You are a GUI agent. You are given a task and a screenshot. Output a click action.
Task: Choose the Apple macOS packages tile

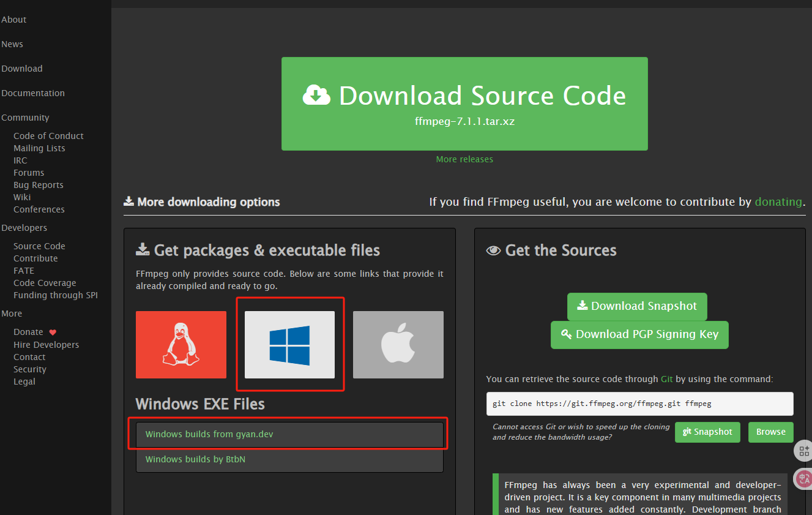pyautogui.click(x=398, y=345)
